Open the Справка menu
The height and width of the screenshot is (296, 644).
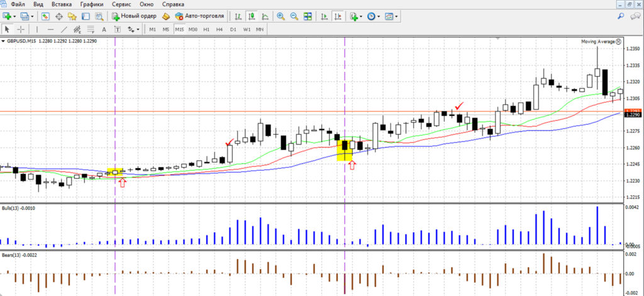coord(173,4)
